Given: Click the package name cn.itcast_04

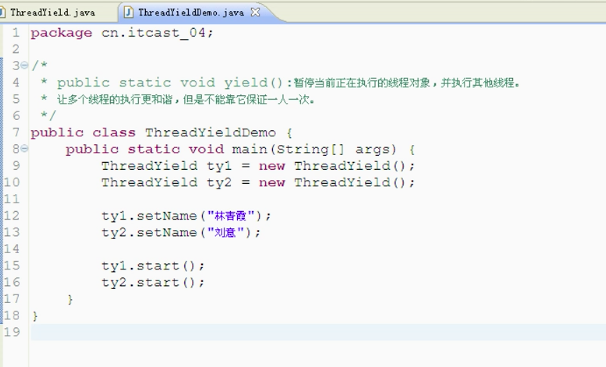Looking at the screenshot, I should point(153,33).
